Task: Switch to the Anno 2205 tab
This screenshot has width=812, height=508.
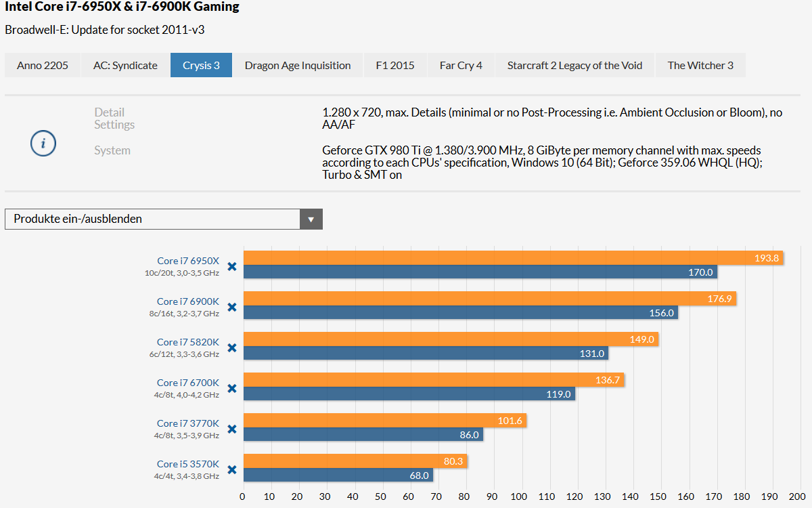Action: pos(43,66)
